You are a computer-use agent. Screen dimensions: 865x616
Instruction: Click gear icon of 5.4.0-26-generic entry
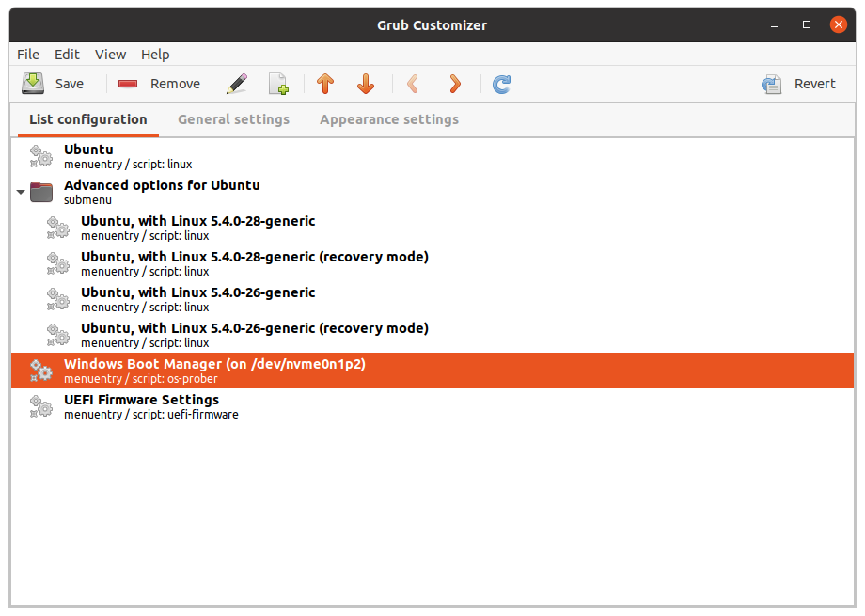pyautogui.click(x=58, y=299)
